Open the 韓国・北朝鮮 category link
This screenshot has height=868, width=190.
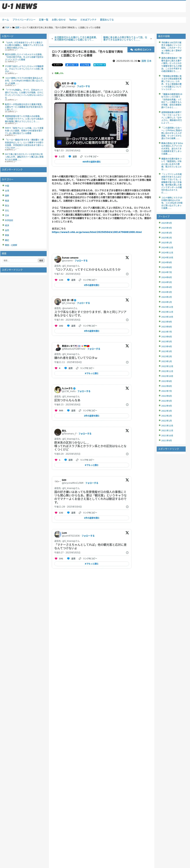click(11, 245)
